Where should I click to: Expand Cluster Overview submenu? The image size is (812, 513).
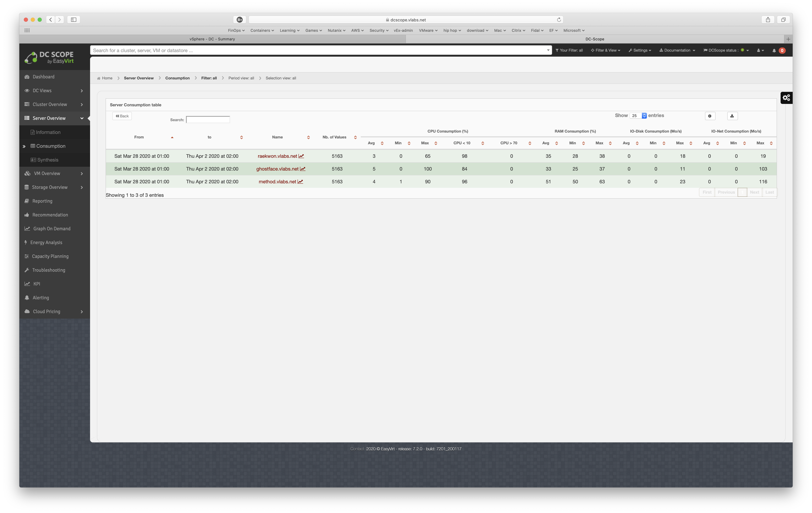[55, 105]
